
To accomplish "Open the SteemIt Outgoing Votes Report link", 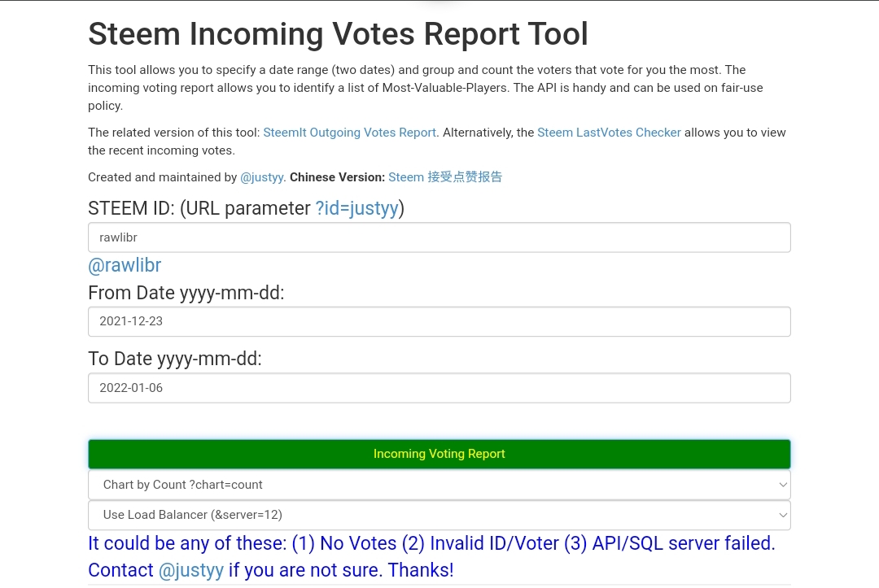I will click(x=351, y=133).
